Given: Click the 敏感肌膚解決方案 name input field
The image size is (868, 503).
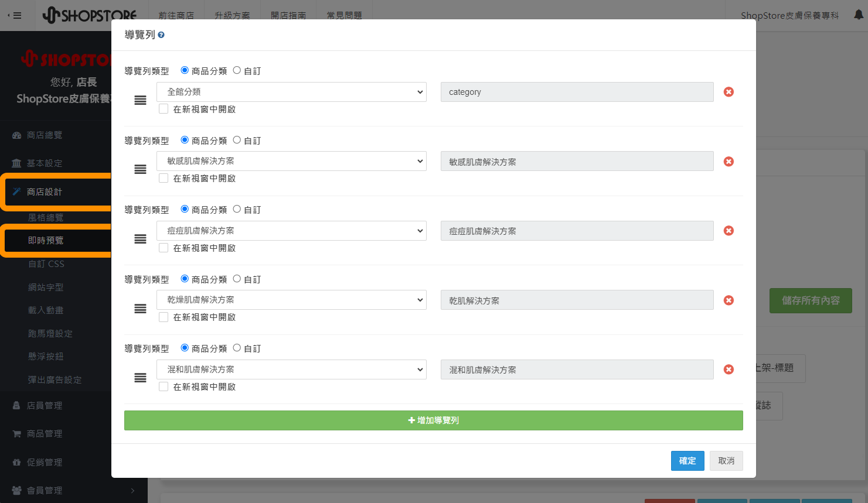Looking at the screenshot, I should 577,161.
